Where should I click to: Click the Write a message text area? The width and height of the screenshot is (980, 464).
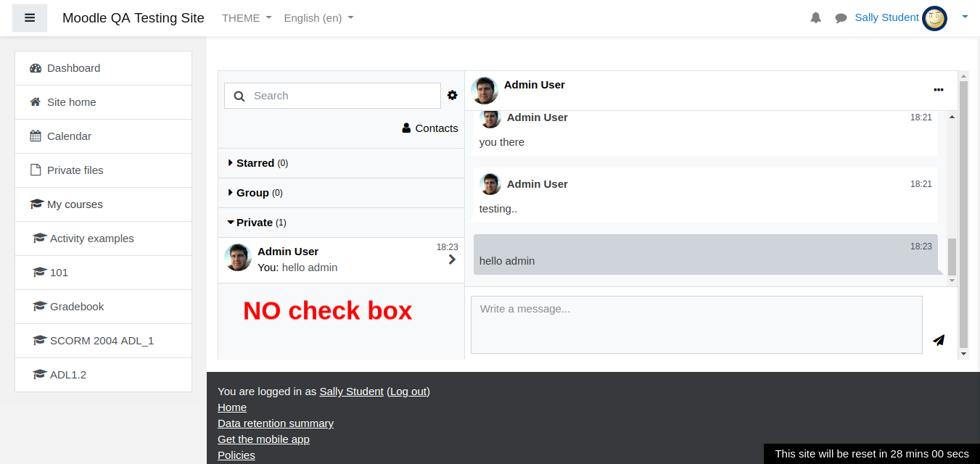(x=696, y=325)
